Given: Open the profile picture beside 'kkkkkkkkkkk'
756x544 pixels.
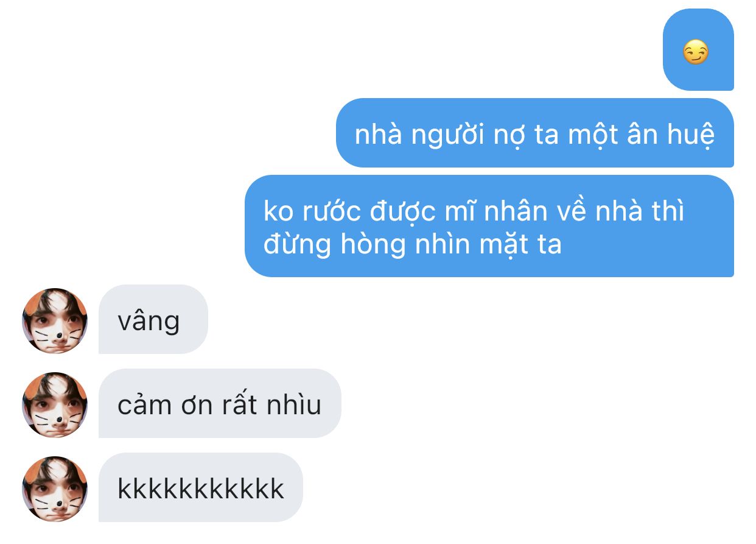Looking at the screenshot, I should point(55,489).
